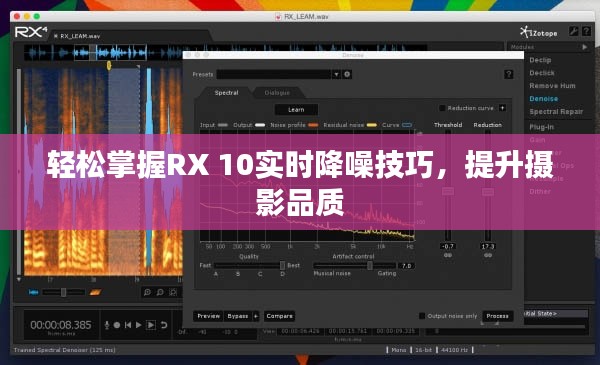Toggle loop playback icon
Viewport: 600px width, 365px height.
point(164,325)
